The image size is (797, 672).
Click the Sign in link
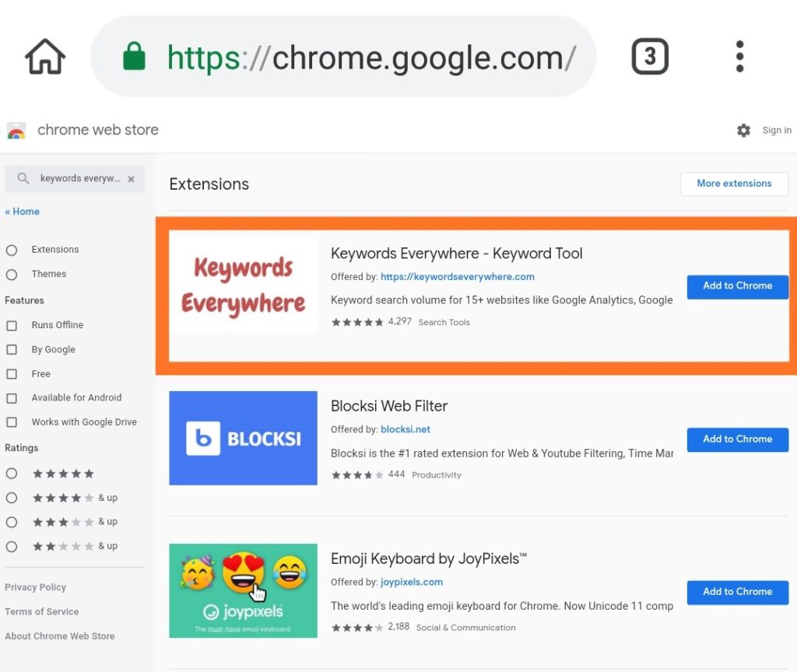pyautogui.click(x=776, y=131)
